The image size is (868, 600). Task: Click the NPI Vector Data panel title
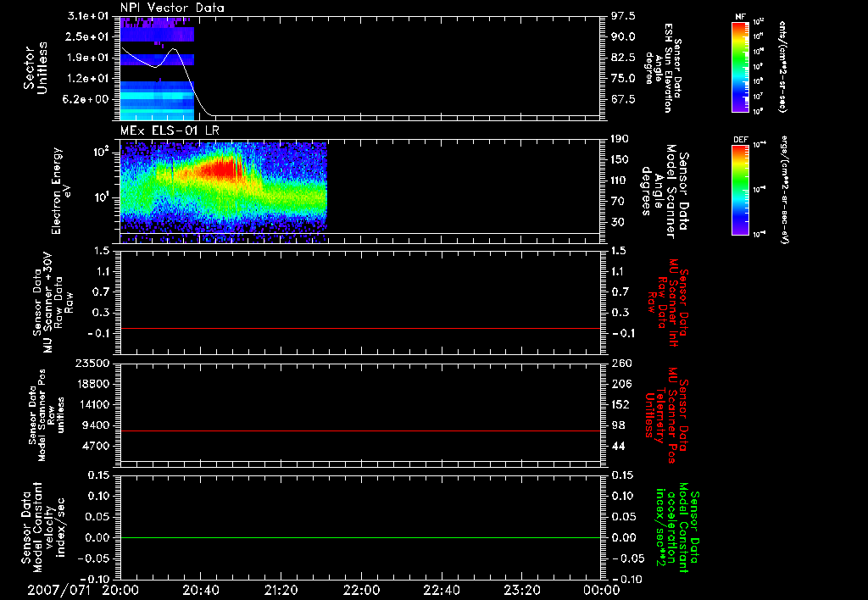[x=172, y=8]
